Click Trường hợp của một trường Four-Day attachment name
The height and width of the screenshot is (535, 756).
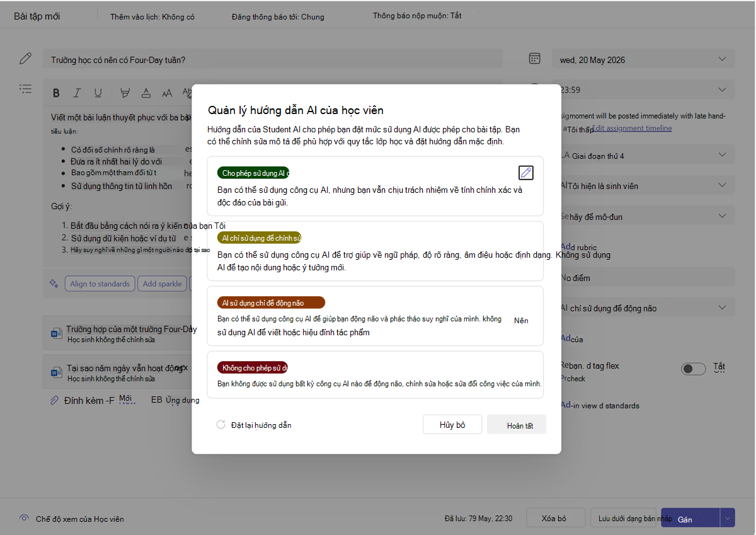[x=132, y=329]
